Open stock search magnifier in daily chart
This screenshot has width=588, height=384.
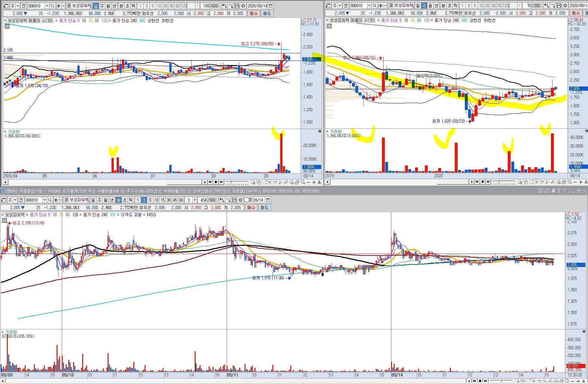pos(52,6)
